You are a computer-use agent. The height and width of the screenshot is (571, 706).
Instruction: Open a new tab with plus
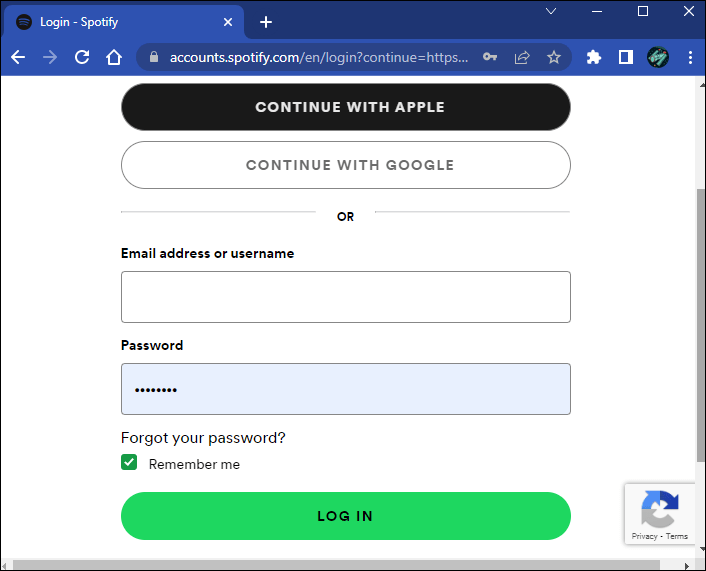[266, 22]
